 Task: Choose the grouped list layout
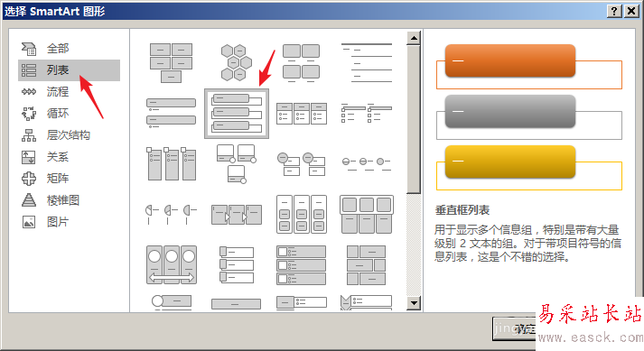pyautogui.click(x=302, y=214)
